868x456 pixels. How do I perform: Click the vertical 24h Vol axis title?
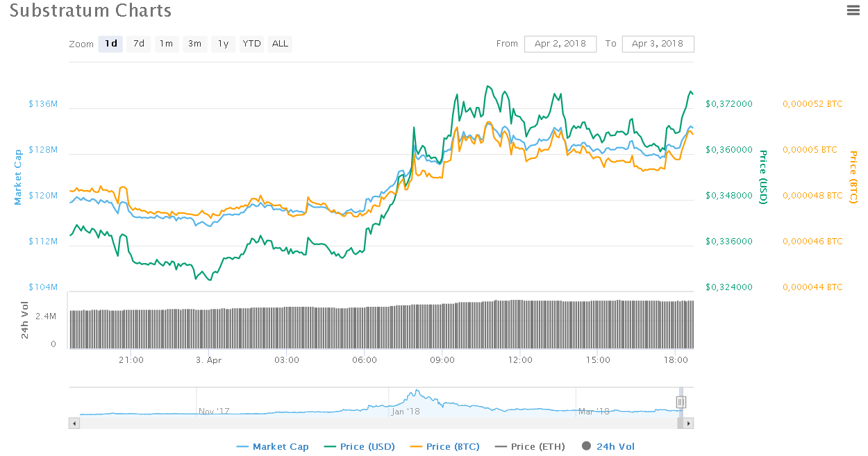pos(24,320)
